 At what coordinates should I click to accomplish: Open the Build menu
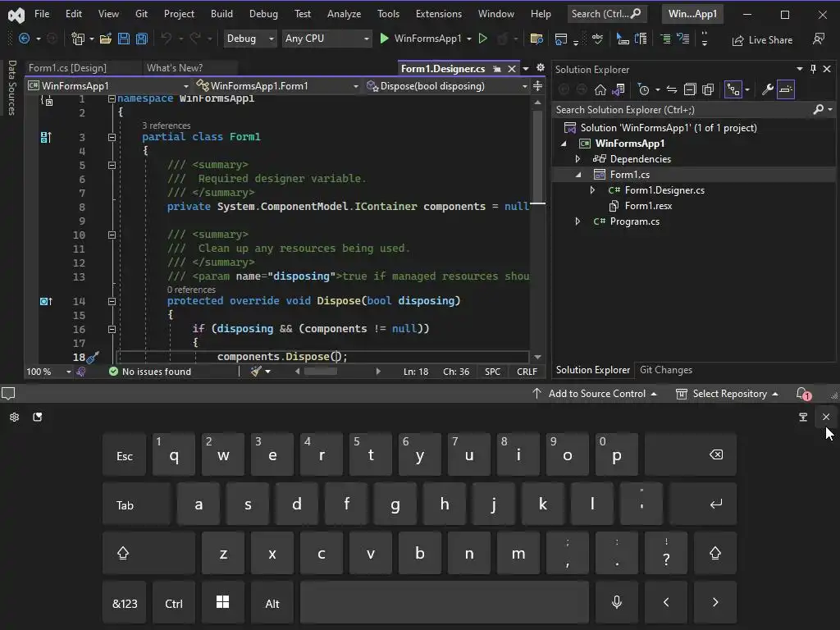(x=221, y=14)
